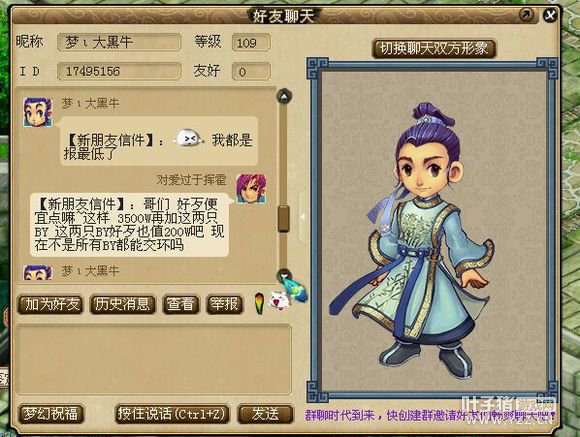580x437 pixels.
Task: Click the white emoji in the first message
Action: [189, 138]
